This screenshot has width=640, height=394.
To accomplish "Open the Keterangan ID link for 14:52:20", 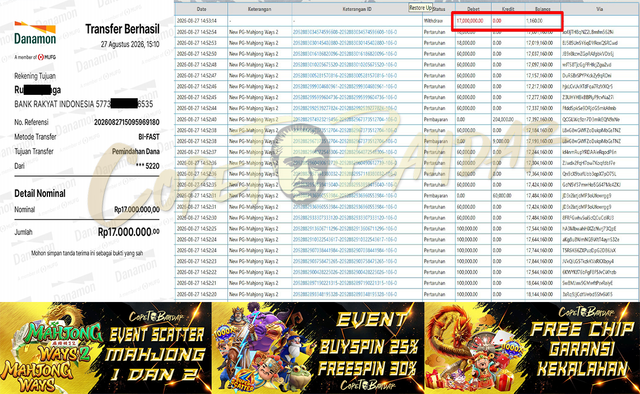I will 344,294.
